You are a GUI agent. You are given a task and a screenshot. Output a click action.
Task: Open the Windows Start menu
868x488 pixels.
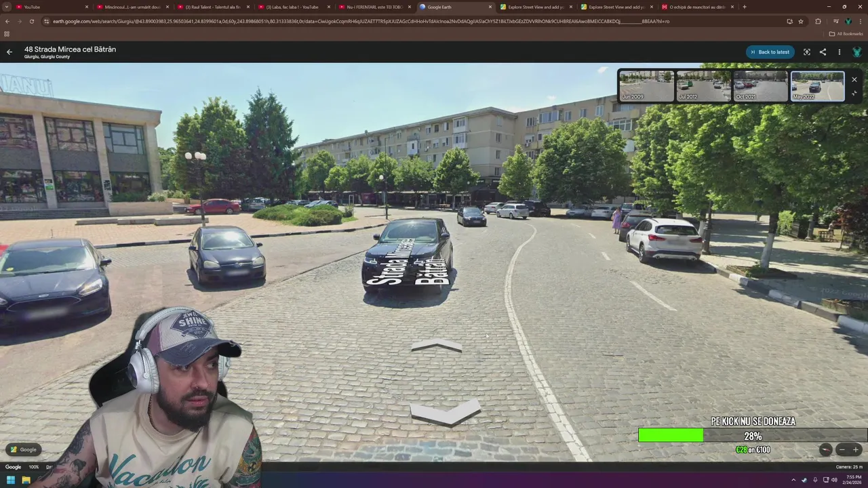(x=11, y=480)
